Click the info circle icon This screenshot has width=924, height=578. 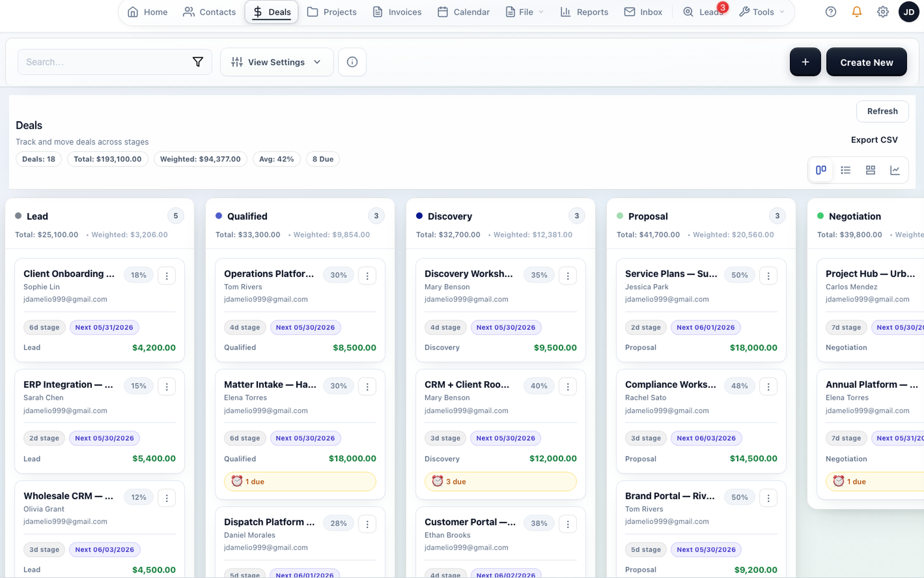pos(352,62)
